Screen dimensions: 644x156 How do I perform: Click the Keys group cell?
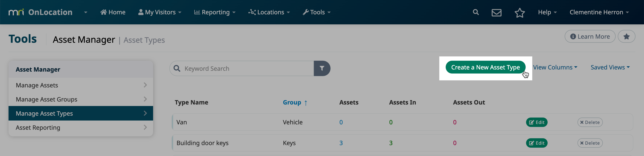(x=289, y=143)
